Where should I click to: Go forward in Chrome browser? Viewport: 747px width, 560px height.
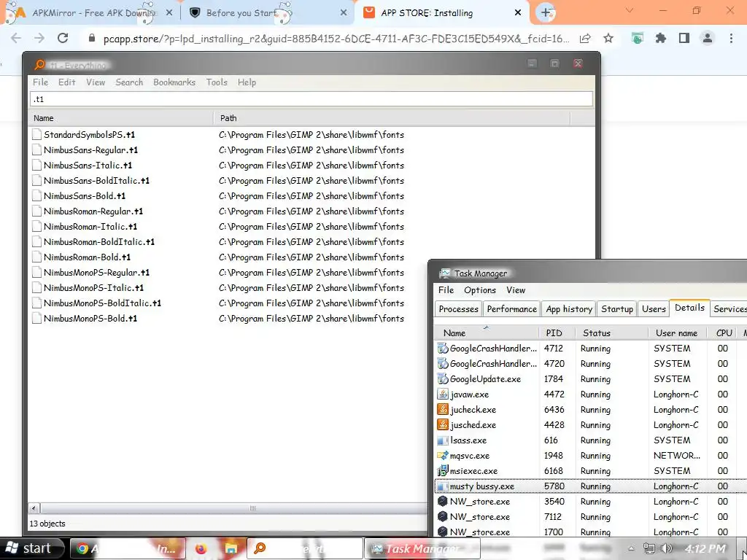click(x=39, y=38)
